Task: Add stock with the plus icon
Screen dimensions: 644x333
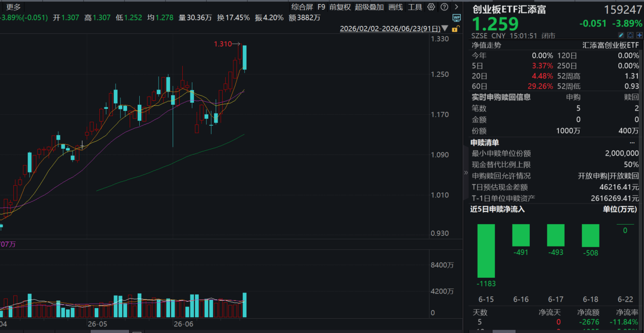Action: [639, 35]
